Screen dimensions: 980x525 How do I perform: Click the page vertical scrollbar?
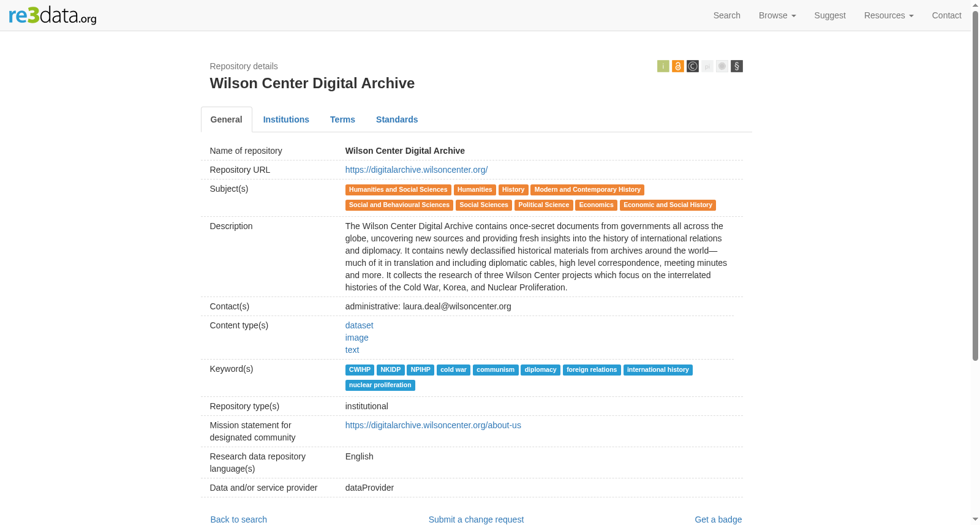click(976, 186)
